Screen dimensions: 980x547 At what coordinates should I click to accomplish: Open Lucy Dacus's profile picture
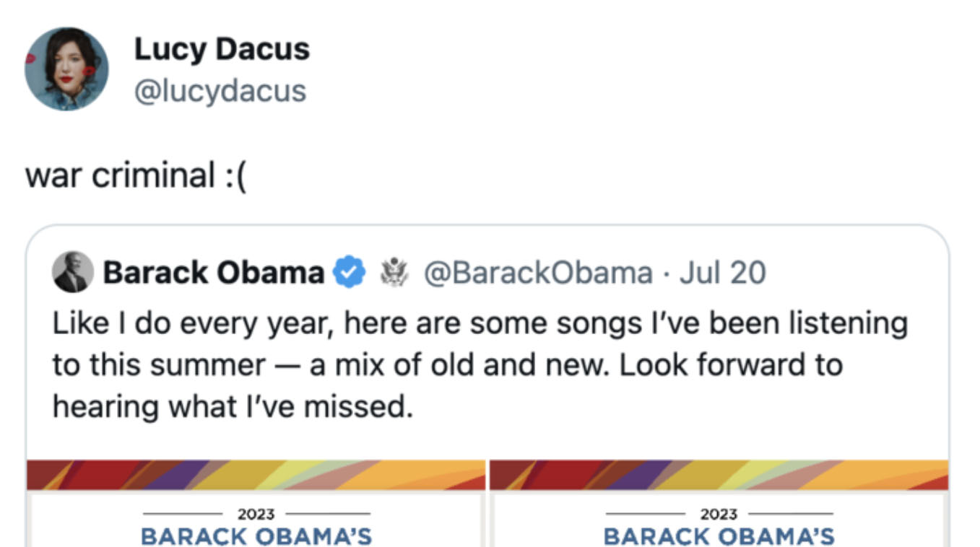(66, 69)
